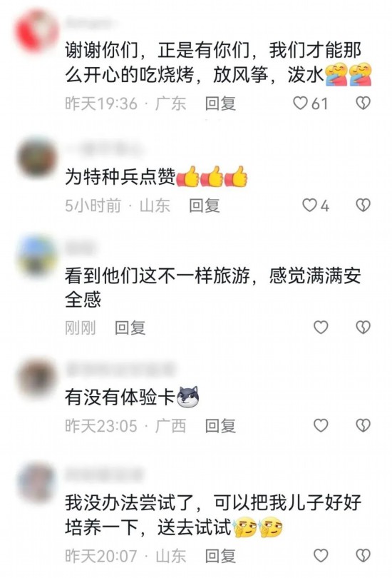Viewport: 392px width, 578px height.
Task: Like the 满满安全感 comment
Action: pos(321,328)
